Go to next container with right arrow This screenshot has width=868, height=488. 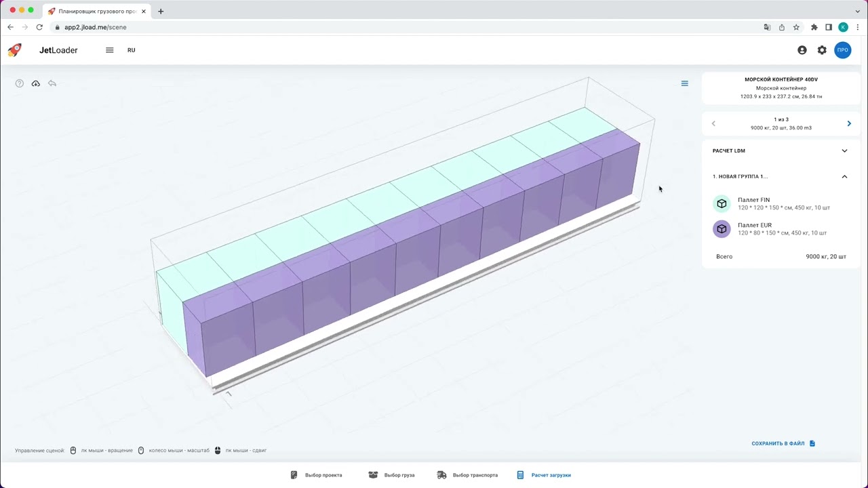[x=849, y=123]
